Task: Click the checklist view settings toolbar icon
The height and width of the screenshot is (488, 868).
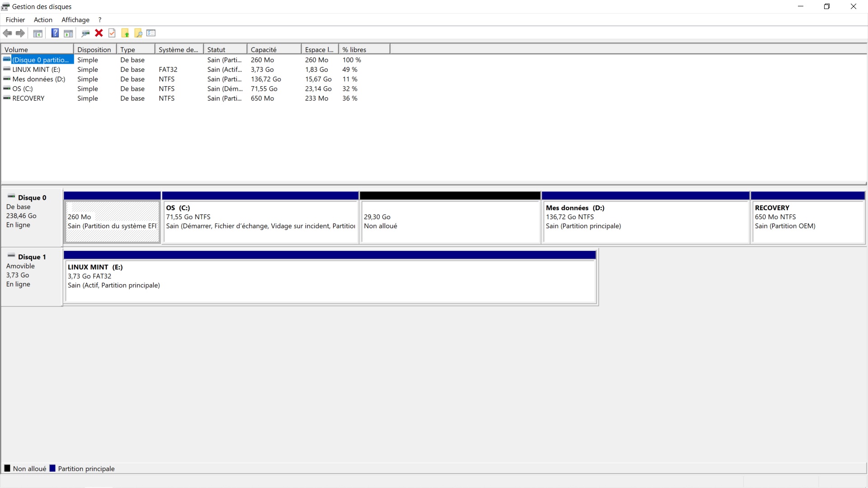Action: point(151,33)
